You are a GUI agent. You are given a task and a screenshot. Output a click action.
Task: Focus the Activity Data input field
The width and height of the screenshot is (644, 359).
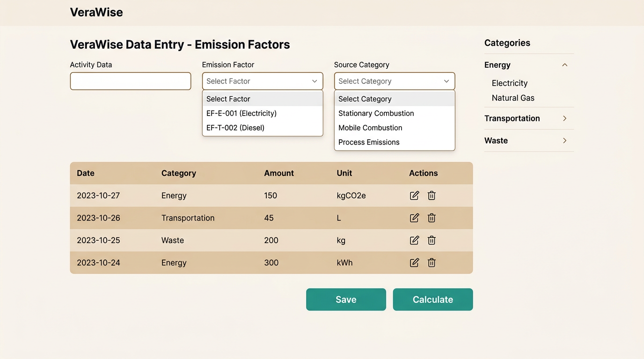131,81
